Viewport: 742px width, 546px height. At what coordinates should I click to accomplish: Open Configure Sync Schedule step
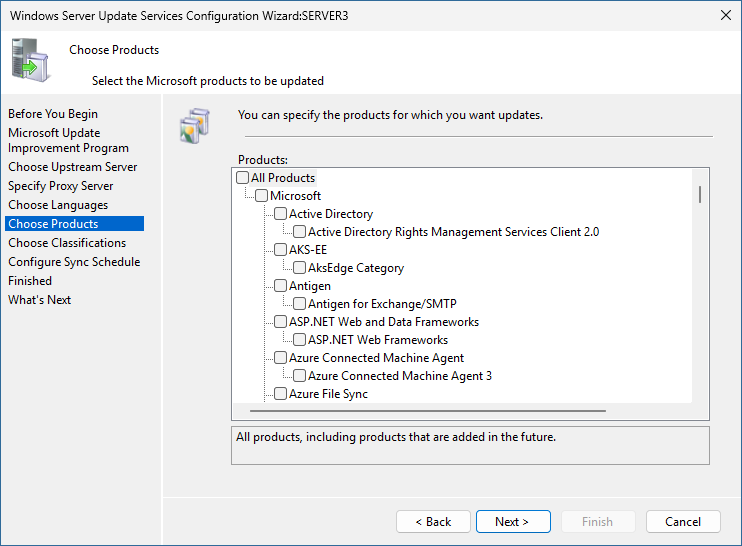[x=74, y=262]
